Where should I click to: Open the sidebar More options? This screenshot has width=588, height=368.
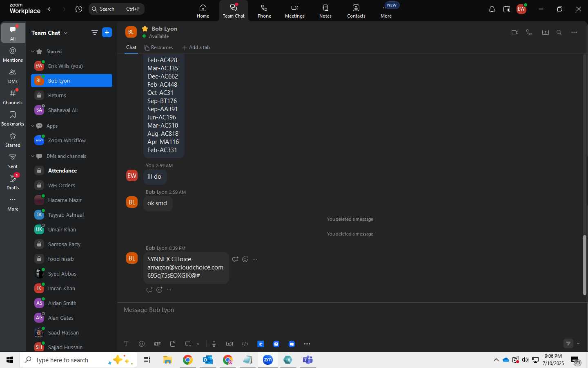pos(13,204)
